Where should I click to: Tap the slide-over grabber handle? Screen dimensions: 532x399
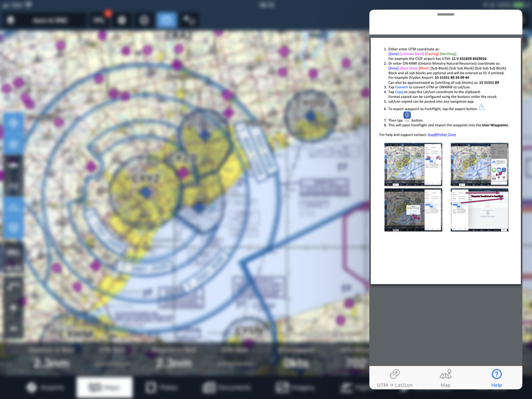(x=445, y=14)
